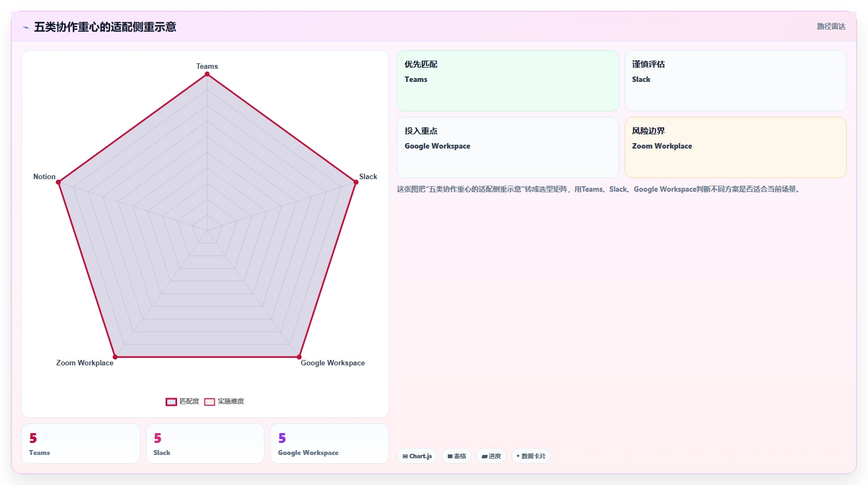Click the Google Workspace radar vertex point
The width and height of the screenshot is (868, 485).
[299, 357]
